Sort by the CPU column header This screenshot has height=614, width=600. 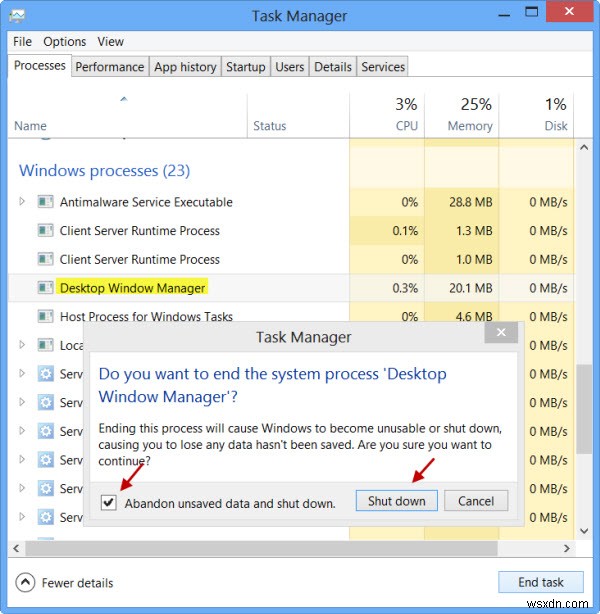click(x=387, y=115)
